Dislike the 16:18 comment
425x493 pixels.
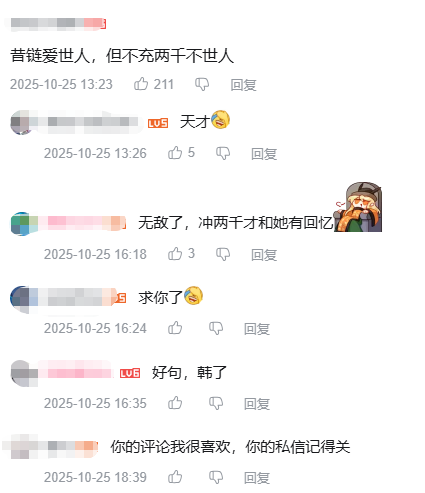click(223, 255)
